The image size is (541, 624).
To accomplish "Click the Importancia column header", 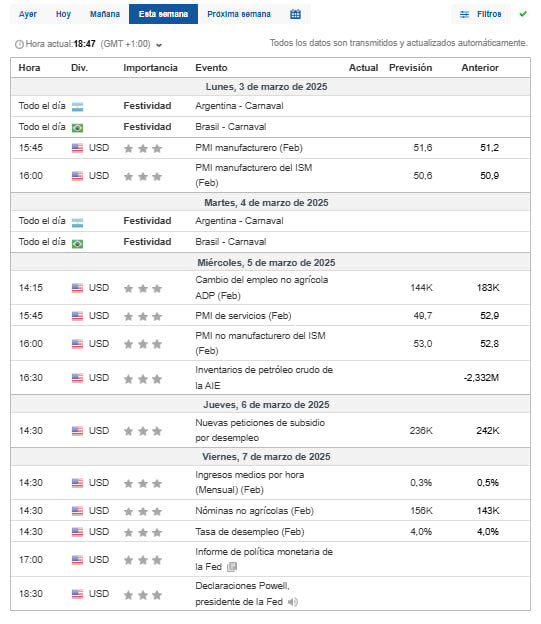I will tap(150, 68).
